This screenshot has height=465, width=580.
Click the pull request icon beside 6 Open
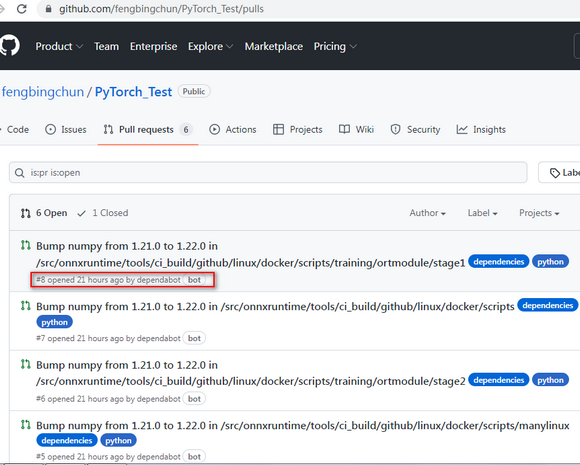click(26, 213)
